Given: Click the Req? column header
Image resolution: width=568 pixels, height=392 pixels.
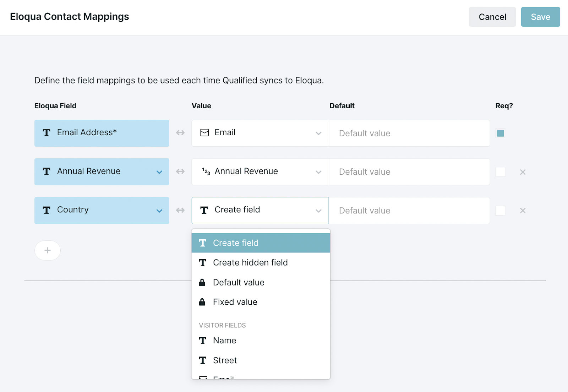Looking at the screenshot, I should [504, 106].
